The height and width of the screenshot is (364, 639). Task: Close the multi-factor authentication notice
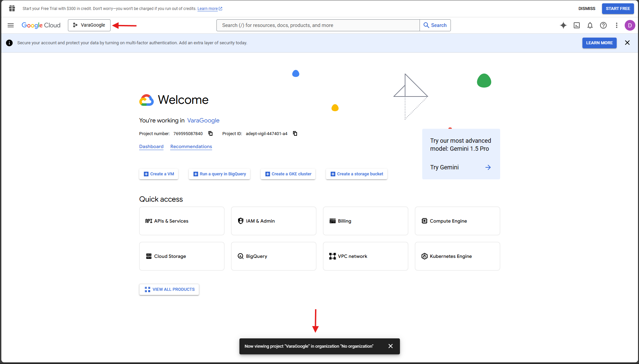pyautogui.click(x=627, y=43)
